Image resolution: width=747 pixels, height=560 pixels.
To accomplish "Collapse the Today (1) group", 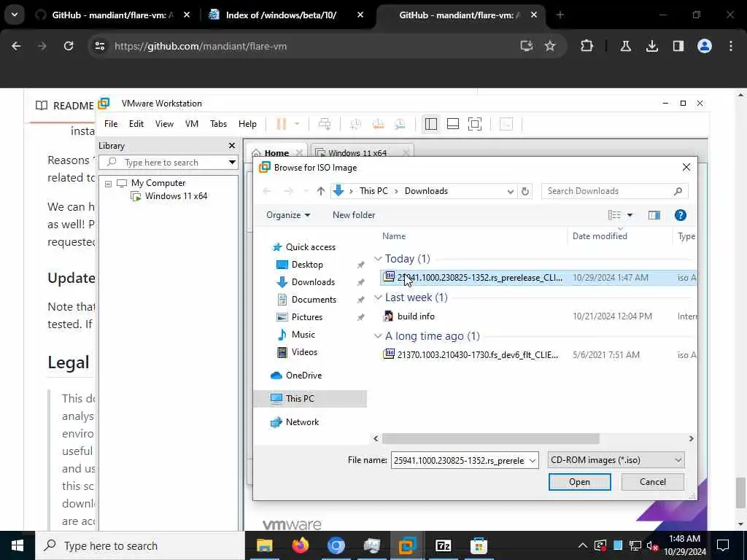I will point(378,259).
